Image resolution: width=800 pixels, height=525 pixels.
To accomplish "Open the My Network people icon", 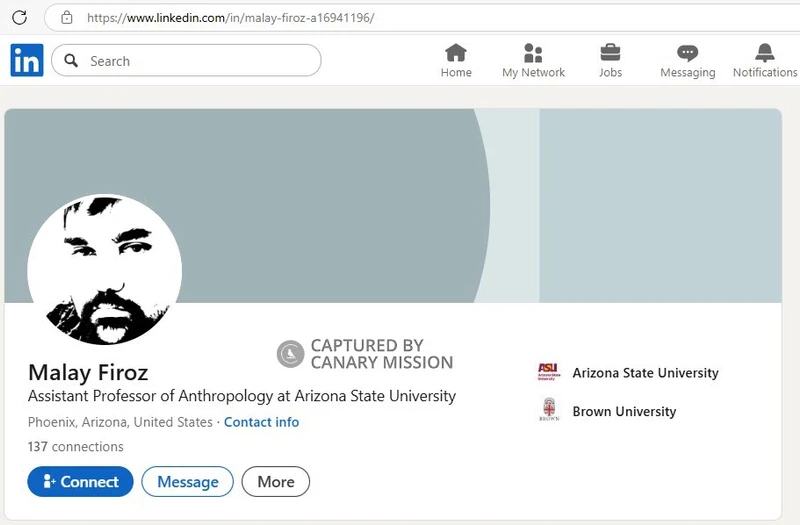I will [x=533, y=53].
